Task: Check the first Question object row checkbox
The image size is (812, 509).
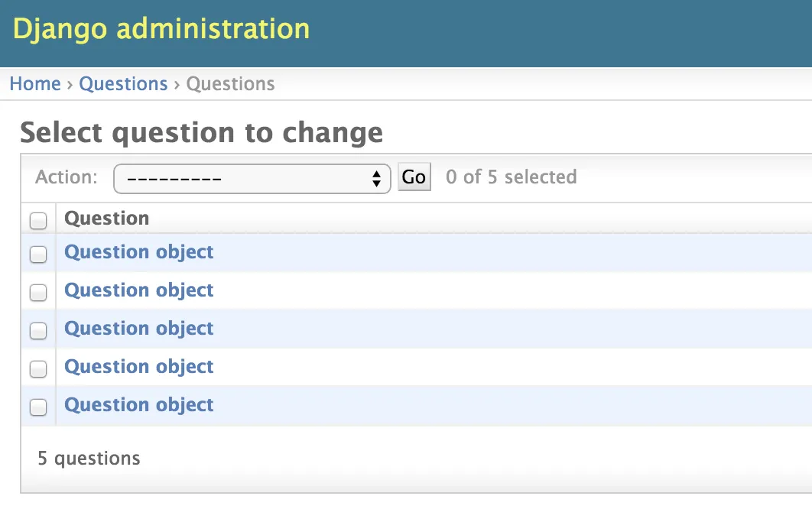Action: (x=38, y=254)
